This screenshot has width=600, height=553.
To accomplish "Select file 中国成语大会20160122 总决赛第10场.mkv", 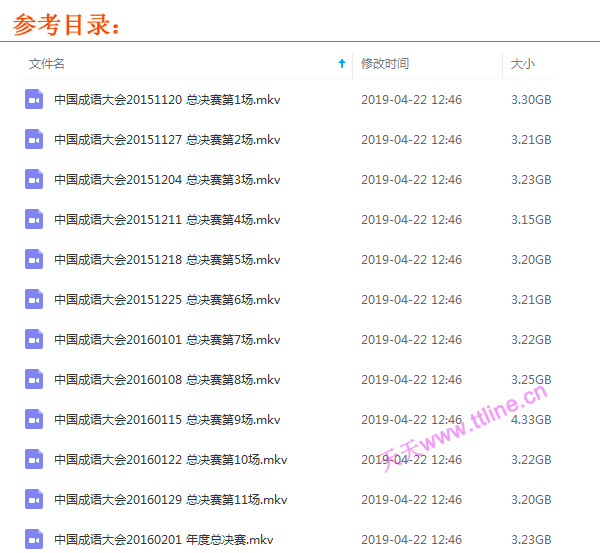I will pos(170,460).
